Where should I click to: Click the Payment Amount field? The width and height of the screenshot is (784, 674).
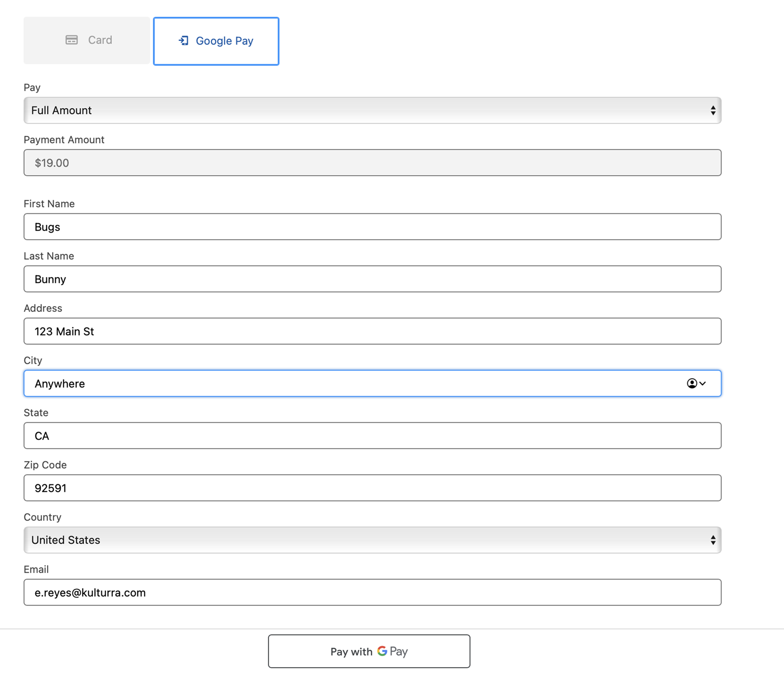pos(373,163)
